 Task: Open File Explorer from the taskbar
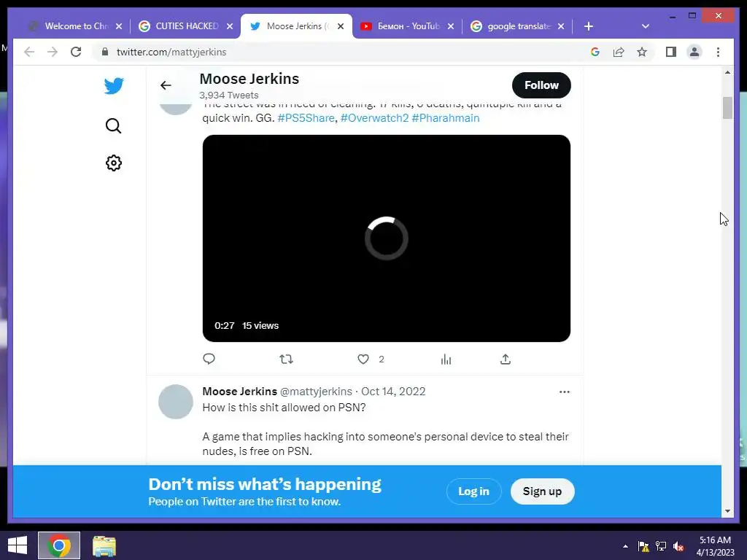tap(104, 545)
